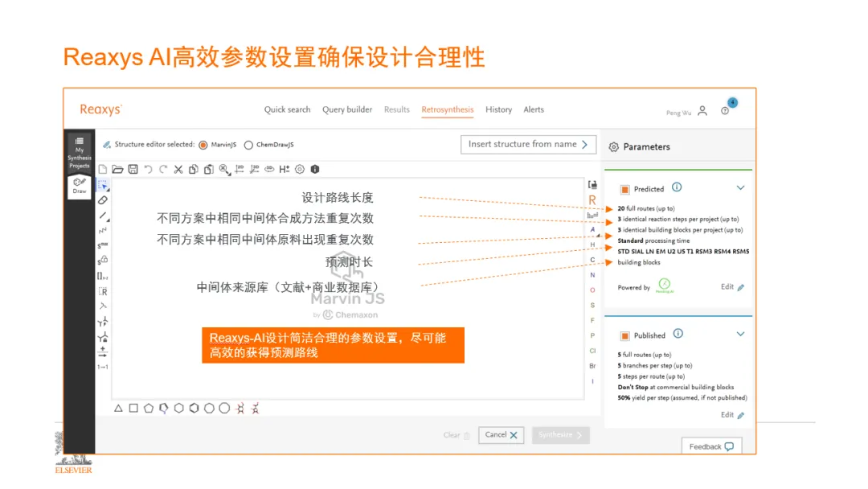Select the R-group tool in left toolbar

pos(103,291)
